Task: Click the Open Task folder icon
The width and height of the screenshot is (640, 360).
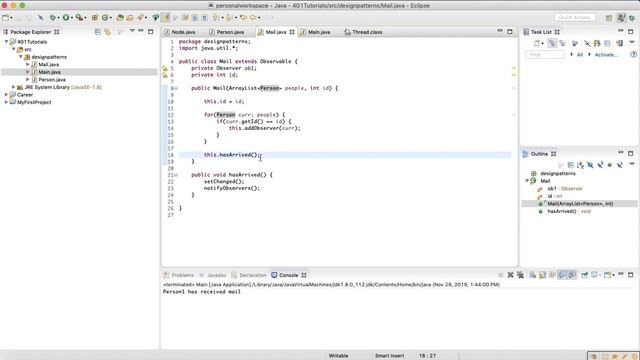Action: tap(130, 18)
